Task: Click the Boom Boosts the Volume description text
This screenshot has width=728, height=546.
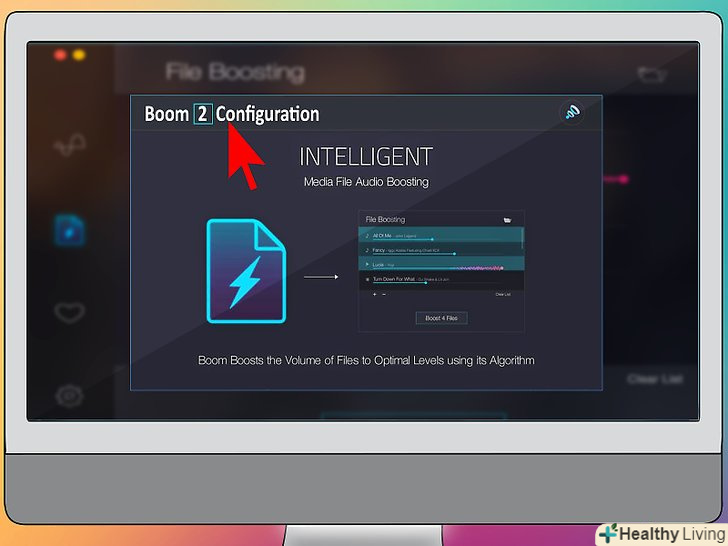Action: 366,361
